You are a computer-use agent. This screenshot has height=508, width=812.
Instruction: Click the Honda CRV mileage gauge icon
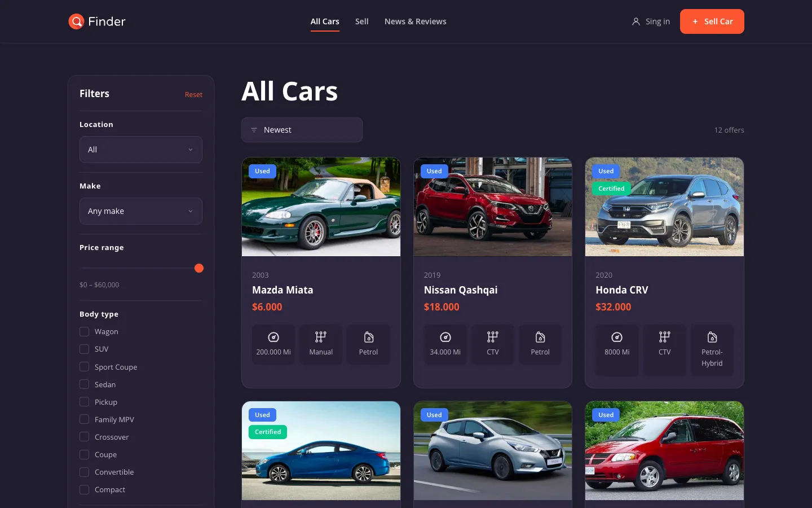pyautogui.click(x=617, y=337)
